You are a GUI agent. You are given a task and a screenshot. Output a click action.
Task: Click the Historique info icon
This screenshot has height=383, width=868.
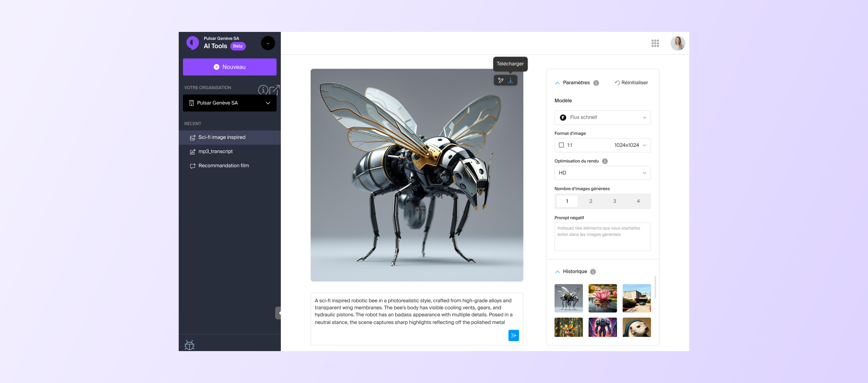click(x=593, y=272)
